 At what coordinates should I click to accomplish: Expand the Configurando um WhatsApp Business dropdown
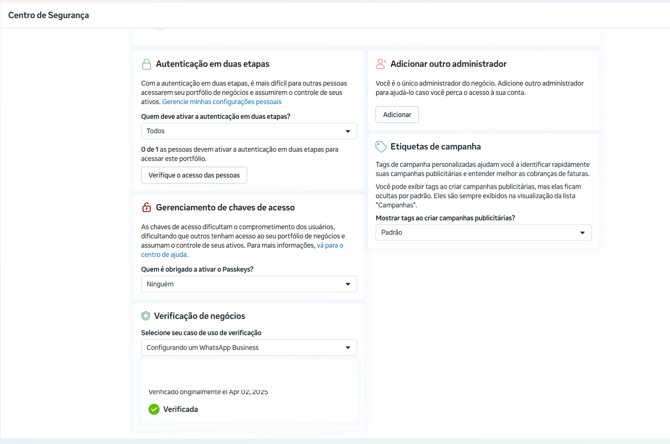click(x=249, y=347)
